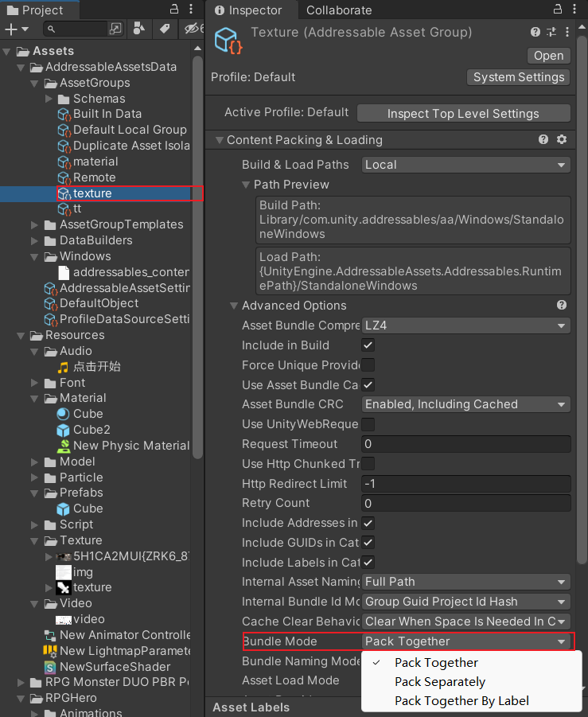Screen dimensions: 588x717
Task: Click the Request Timeout input field
Action: tap(465, 444)
